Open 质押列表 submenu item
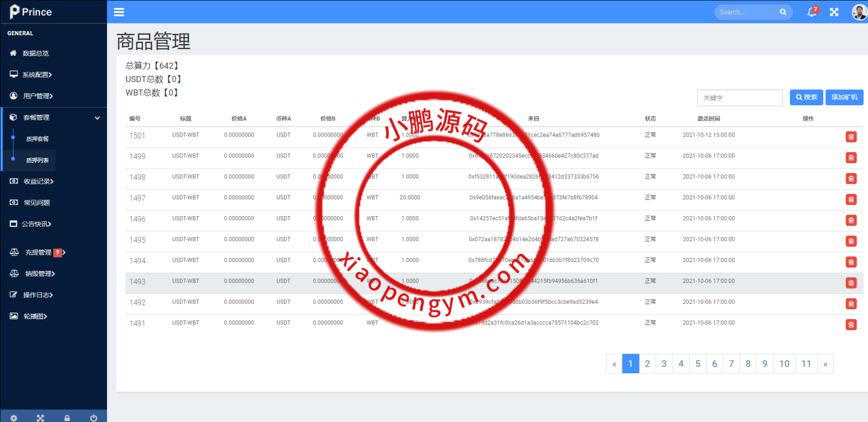This screenshot has height=422, width=868. coord(37,160)
